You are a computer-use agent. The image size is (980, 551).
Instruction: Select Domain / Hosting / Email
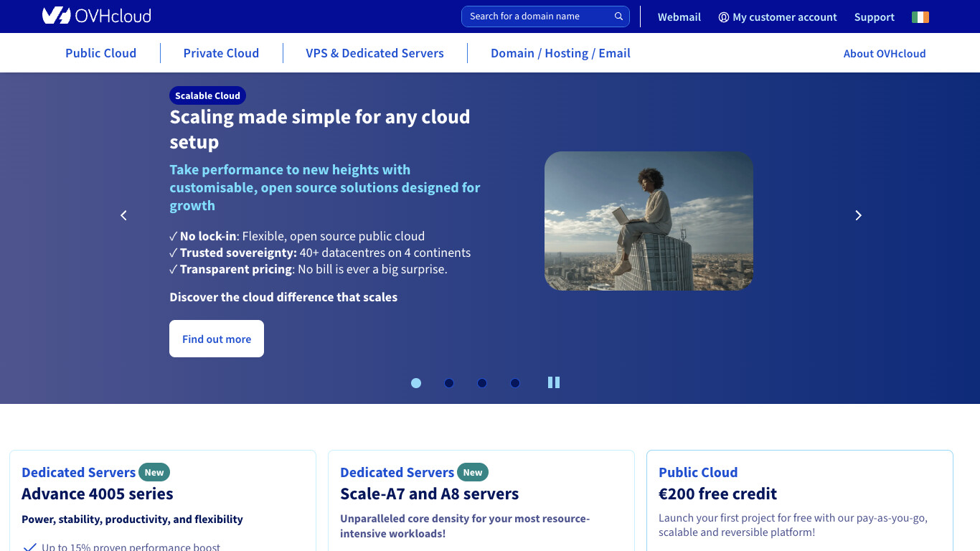tap(560, 52)
